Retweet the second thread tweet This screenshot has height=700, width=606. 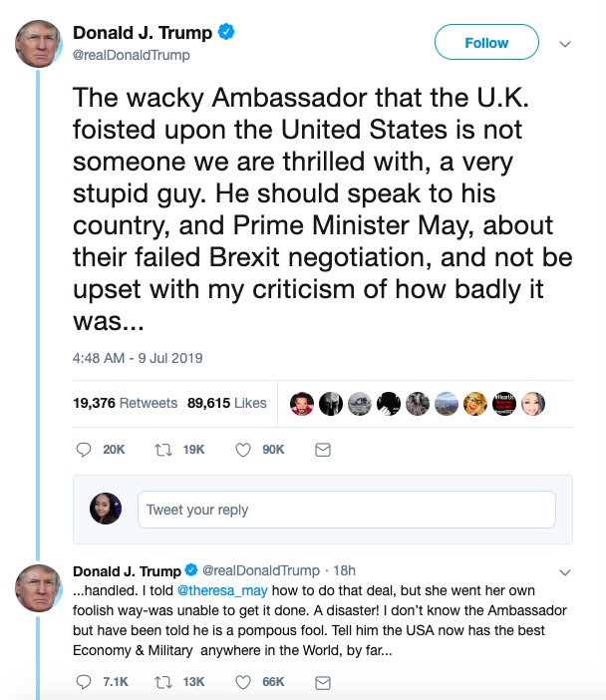click(x=162, y=681)
